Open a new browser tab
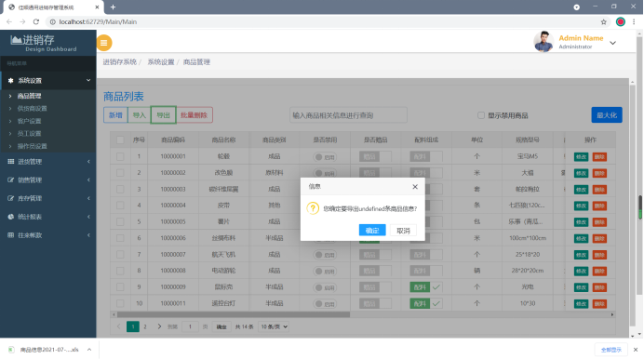This screenshot has height=359, width=644. pyautogui.click(x=113, y=7)
